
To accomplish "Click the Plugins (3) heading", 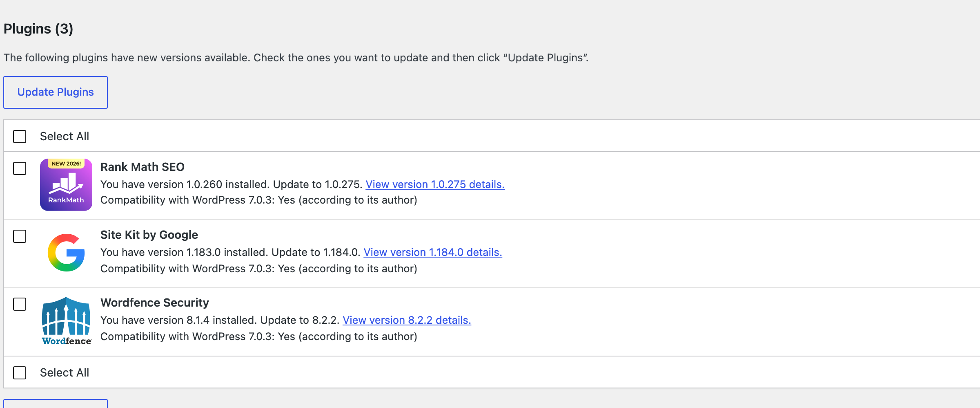I will 38,29.
